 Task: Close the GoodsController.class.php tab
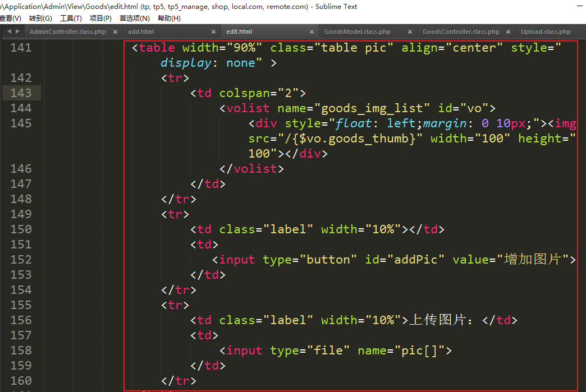508,32
